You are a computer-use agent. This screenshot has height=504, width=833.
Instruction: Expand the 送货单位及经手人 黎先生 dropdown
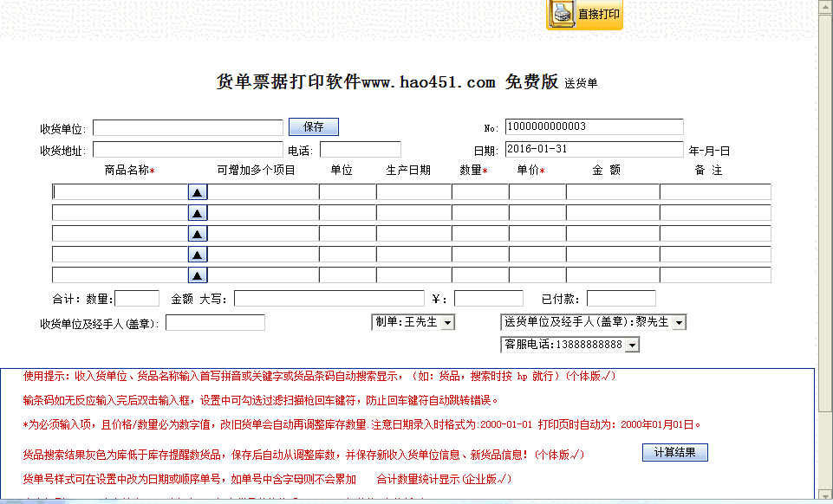coord(679,322)
